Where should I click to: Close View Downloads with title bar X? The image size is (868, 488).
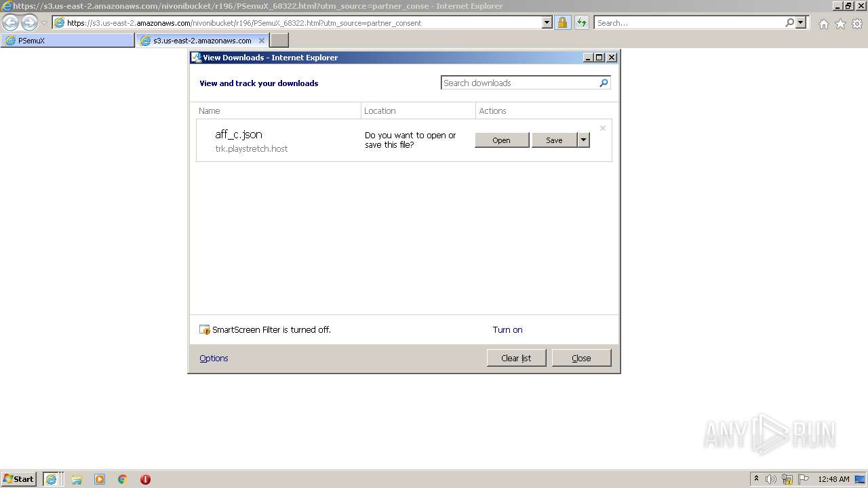point(612,58)
